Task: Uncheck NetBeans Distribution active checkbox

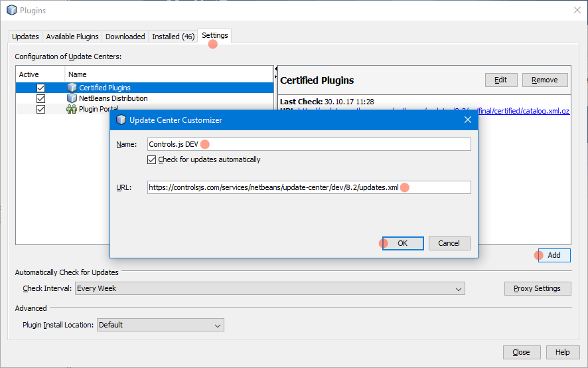Action: [x=40, y=98]
